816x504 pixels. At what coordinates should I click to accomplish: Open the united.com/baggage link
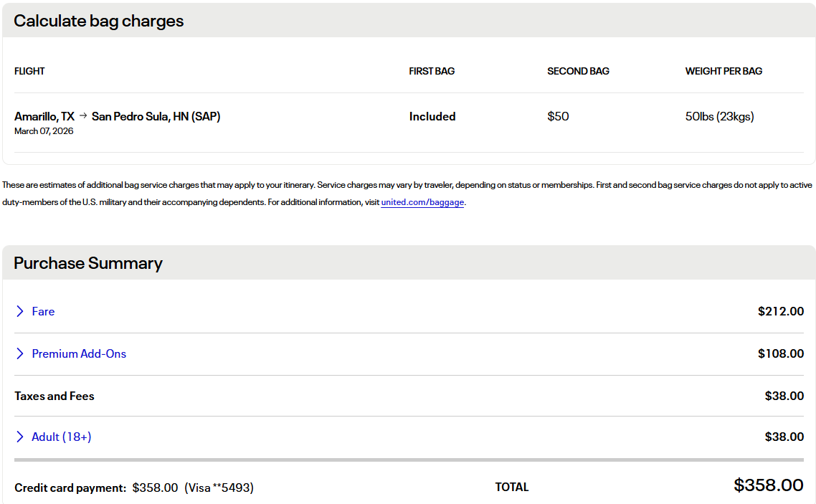point(422,201)
